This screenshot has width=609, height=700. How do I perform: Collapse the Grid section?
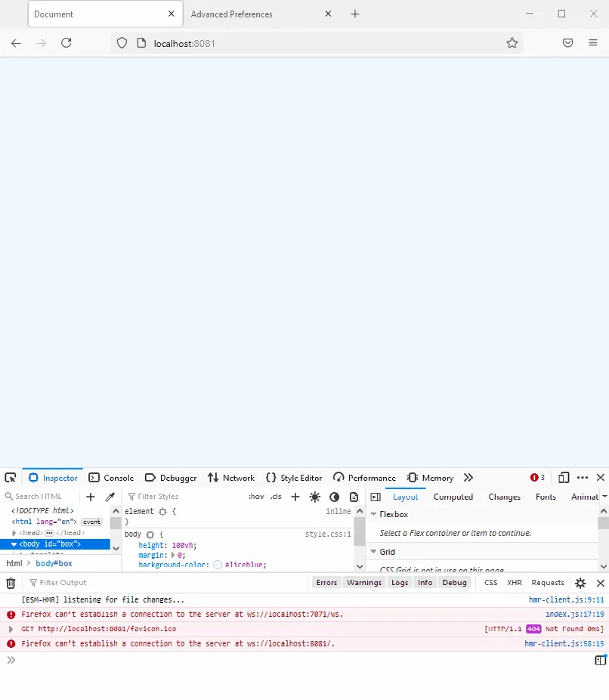click(374, 551)
